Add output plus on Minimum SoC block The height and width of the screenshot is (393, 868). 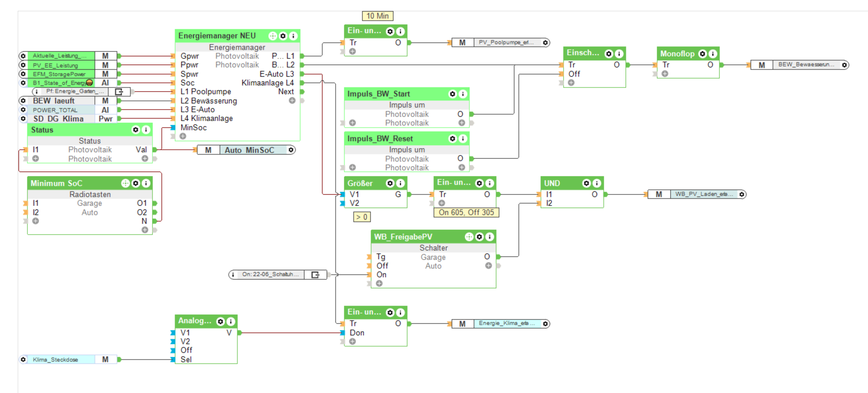[145, 230]
